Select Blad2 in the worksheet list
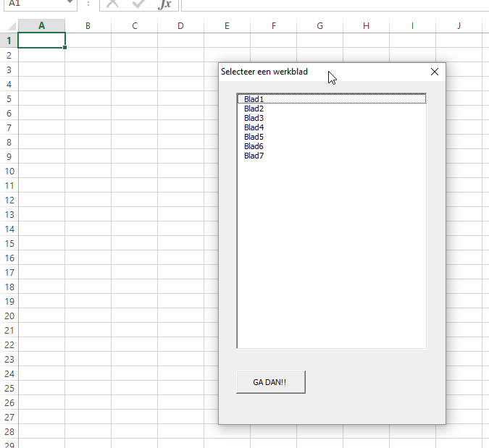 [x=332, y=109]
